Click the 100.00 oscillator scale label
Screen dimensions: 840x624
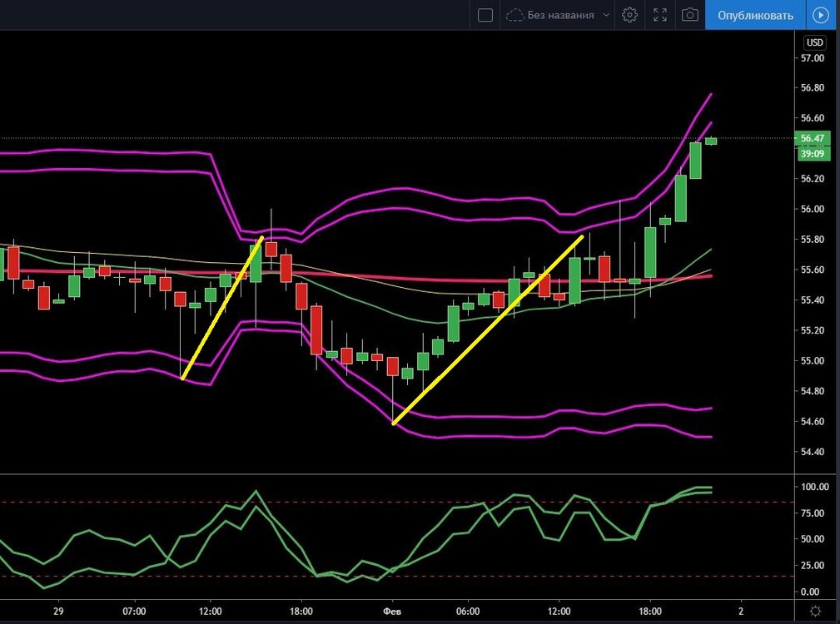click(x=814, y=487)
